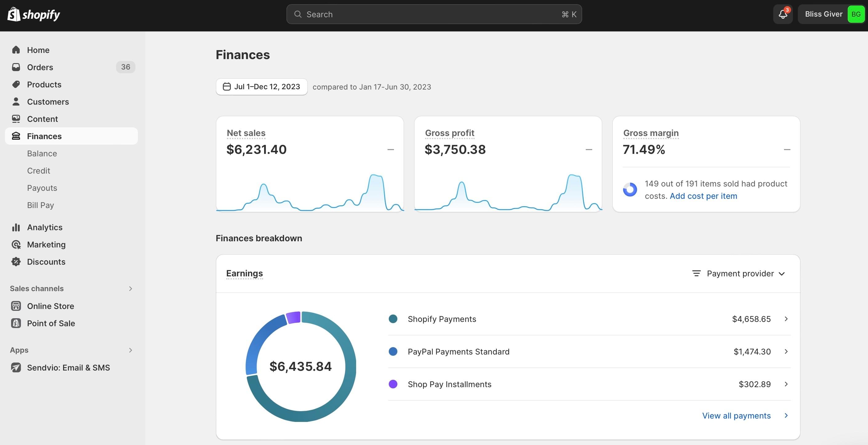Click into the Search field
868x445 pixels.
point(434,14)
